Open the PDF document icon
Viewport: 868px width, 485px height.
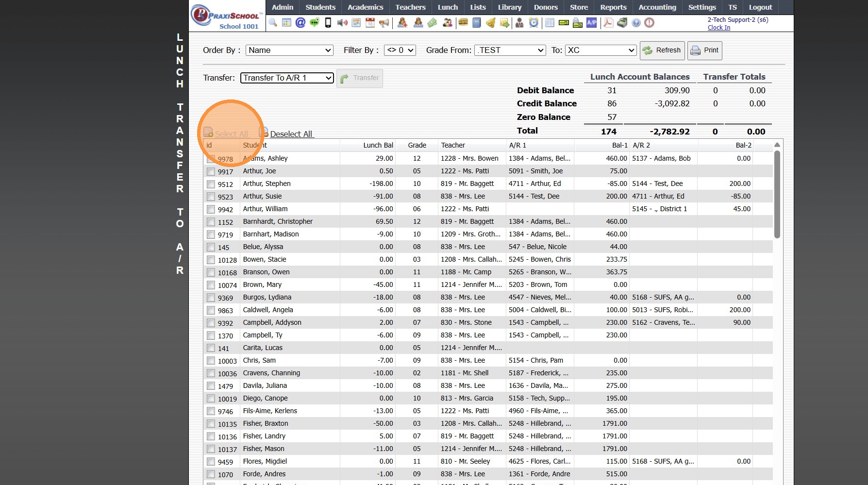coord(608,23)
